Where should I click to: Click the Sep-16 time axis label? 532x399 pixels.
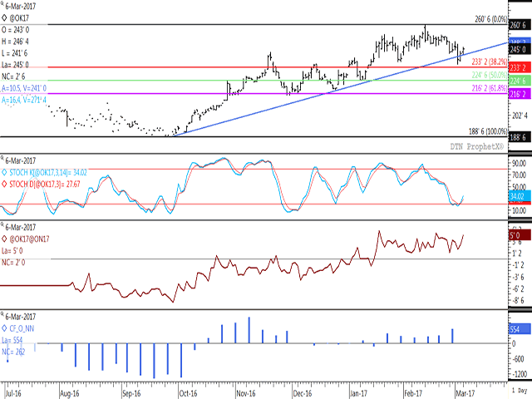tap(131, 393)
